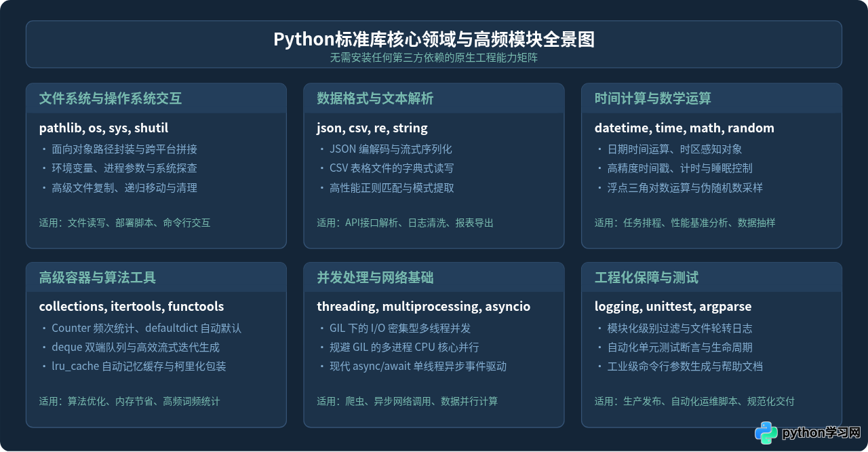Click the '并发处理与网络基础' card header
The width and height of the screenshot is (868, 452).
point(434,278)
